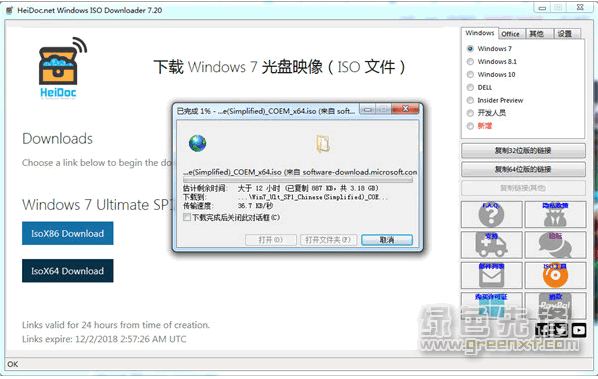Click the 复制32位版的链接 button
598x379 pixels.
coord(523,151)
